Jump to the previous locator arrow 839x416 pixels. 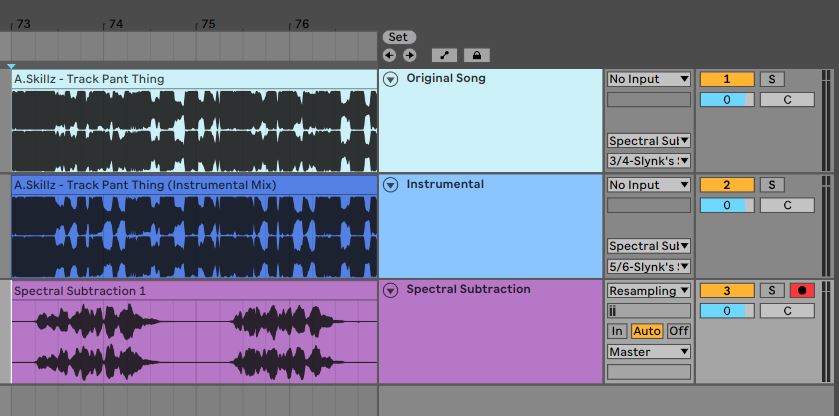click(x=390, y=55)
